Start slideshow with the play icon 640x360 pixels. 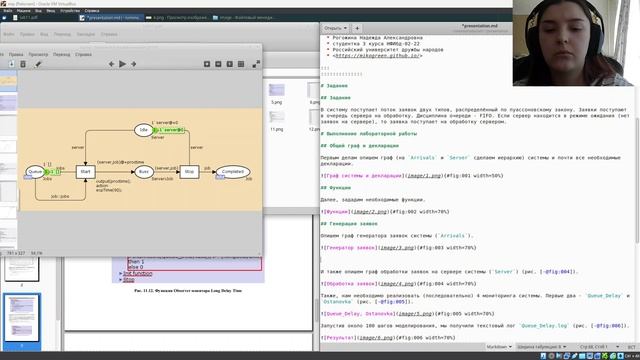pos(122,64)
